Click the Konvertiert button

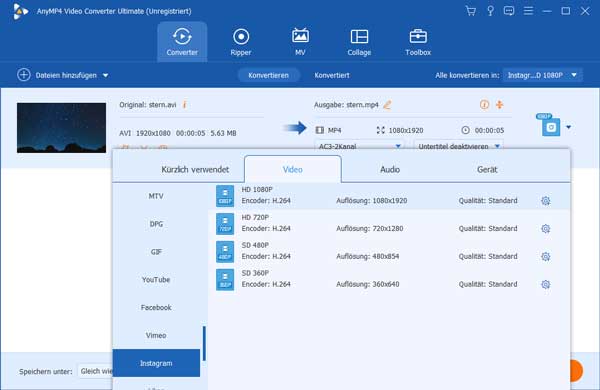pyautogui.click(x=332, y=75)
